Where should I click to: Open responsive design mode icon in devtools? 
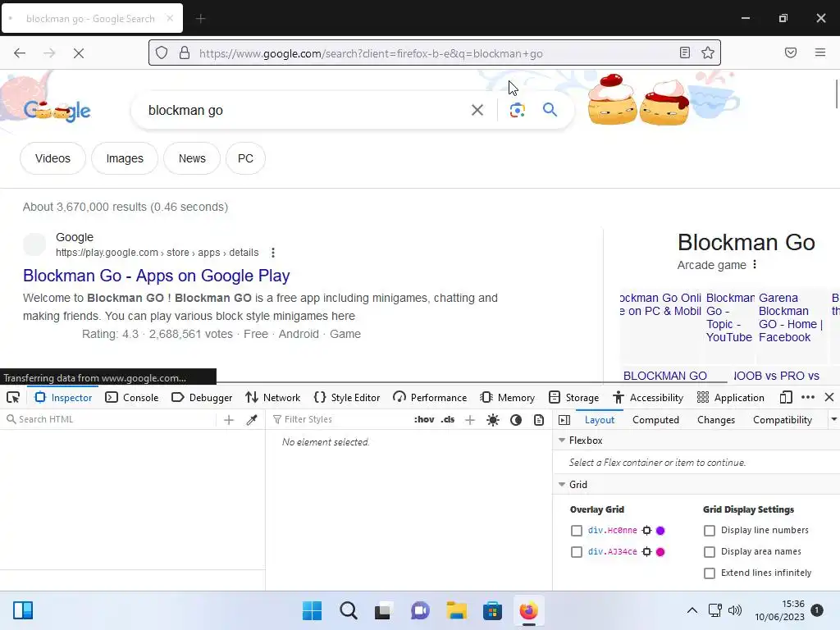click(786, 398)
